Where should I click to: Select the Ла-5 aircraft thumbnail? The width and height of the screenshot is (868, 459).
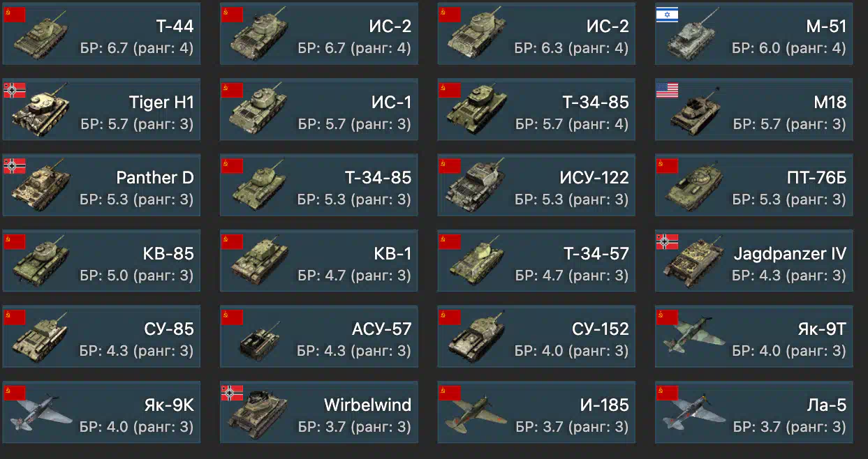coord(692,413)
